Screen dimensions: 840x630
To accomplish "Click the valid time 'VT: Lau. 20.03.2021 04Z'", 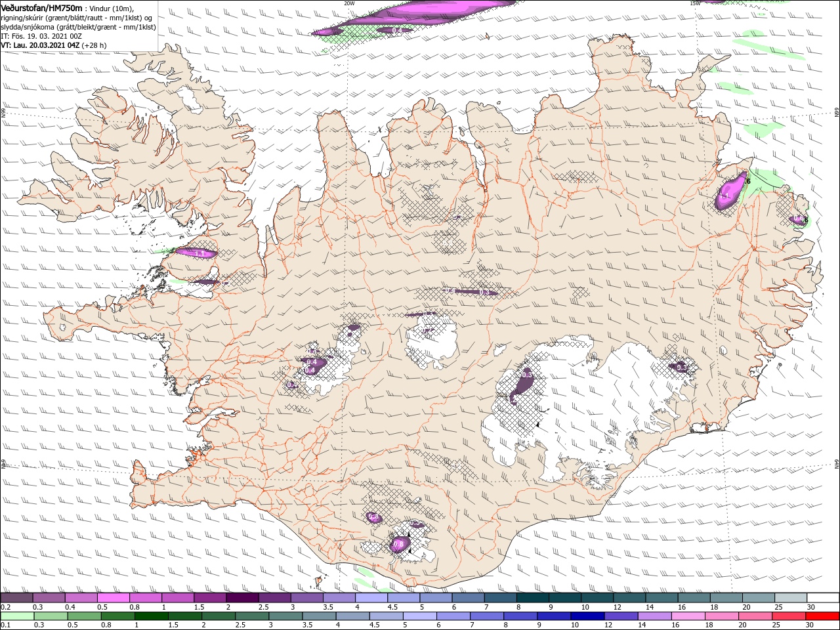I will (x=40, y=45).
